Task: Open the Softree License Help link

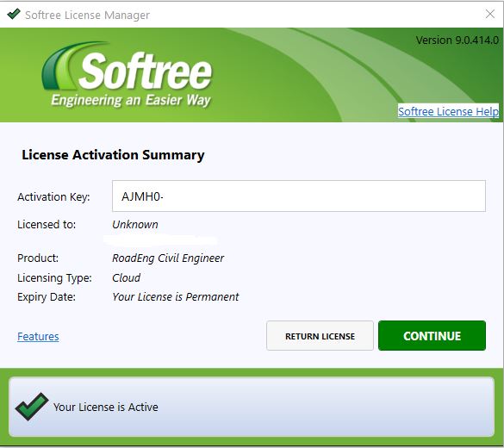Action: tap(448, 111)
